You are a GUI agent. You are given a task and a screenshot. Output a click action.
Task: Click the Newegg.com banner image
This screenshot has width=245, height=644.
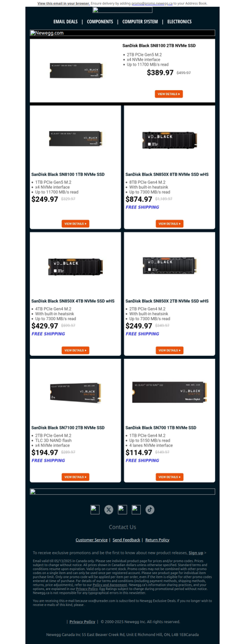(123, 33)
